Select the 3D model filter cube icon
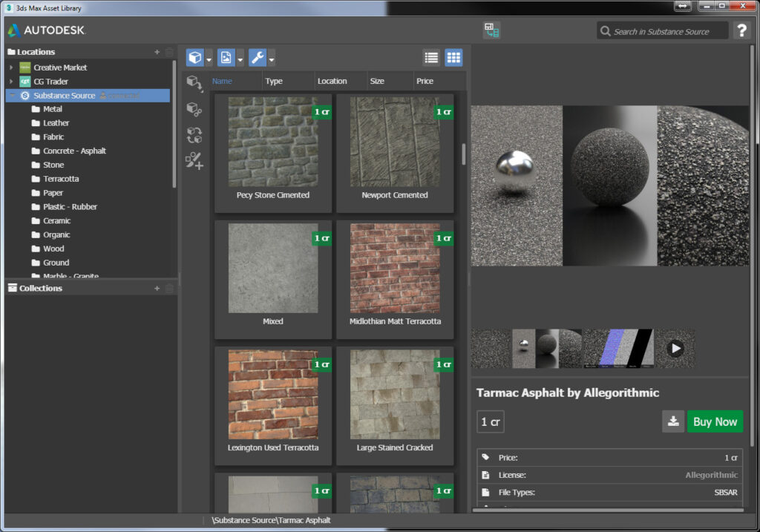The width and height of the screenshot is (760, 532). pos(195,58)
